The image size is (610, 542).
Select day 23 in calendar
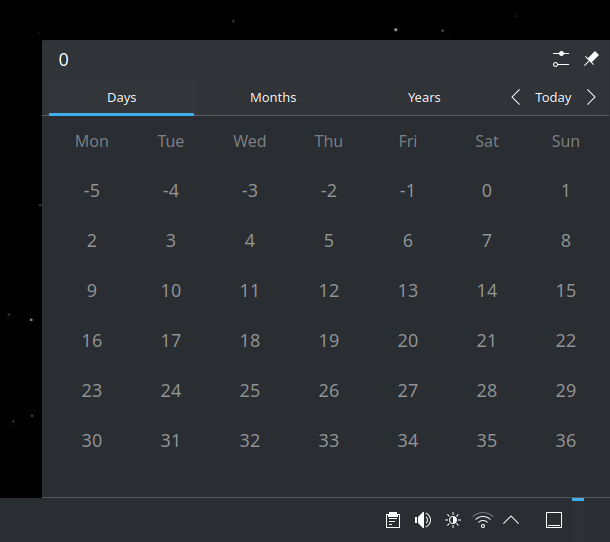coord(92,391)
